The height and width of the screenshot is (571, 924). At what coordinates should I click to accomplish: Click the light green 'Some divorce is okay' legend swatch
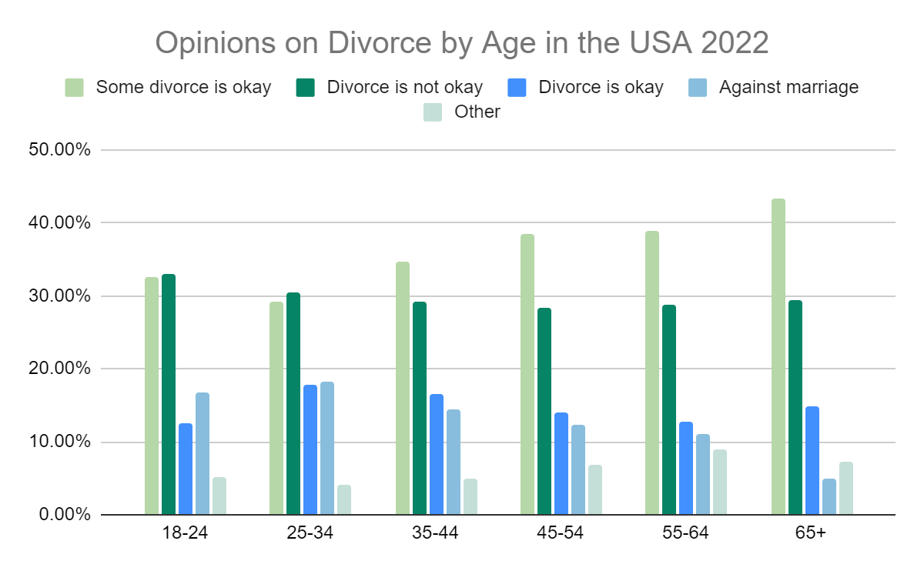75,87
